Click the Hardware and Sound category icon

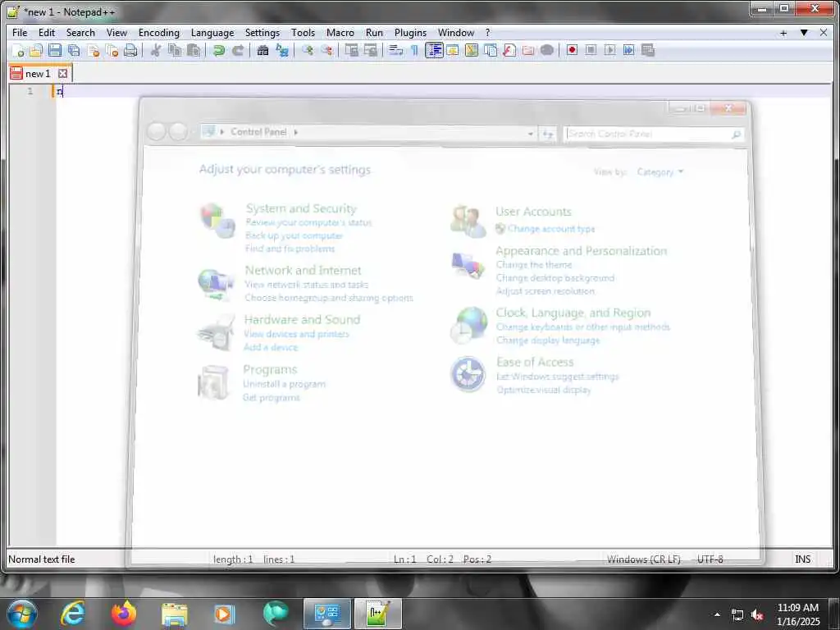tap(216, 332)
